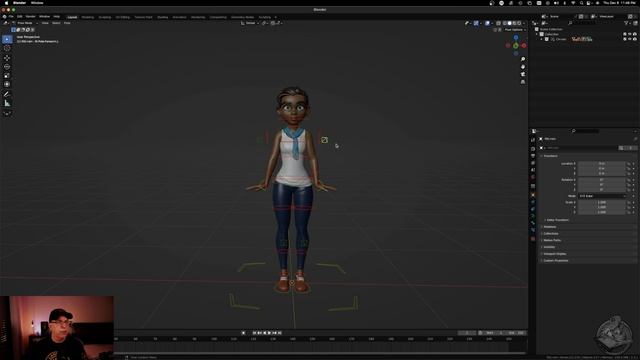Open the Select menu in viewport header

56,23
